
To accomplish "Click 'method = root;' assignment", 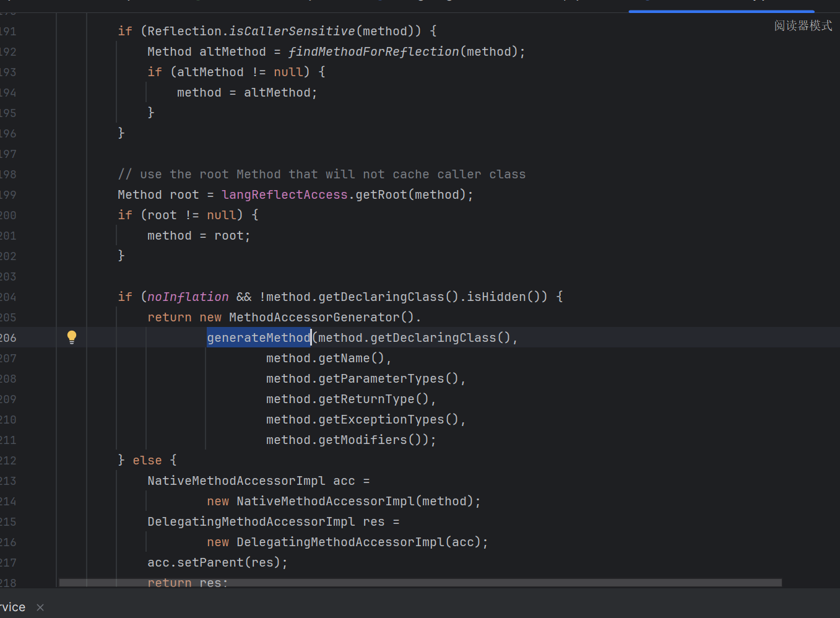I will click(199, 235).
